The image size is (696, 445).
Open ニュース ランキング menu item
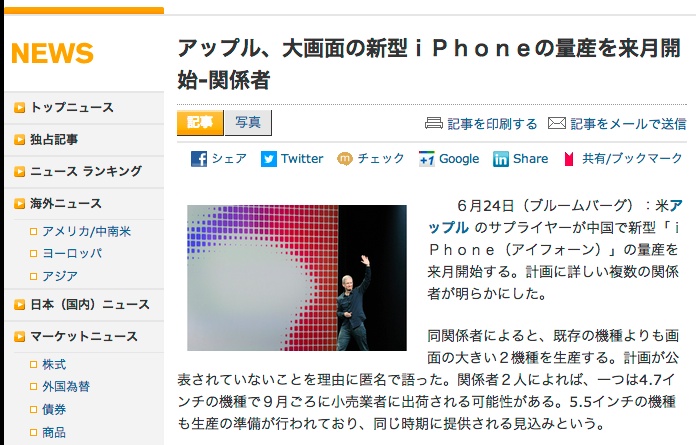[86, 171]
